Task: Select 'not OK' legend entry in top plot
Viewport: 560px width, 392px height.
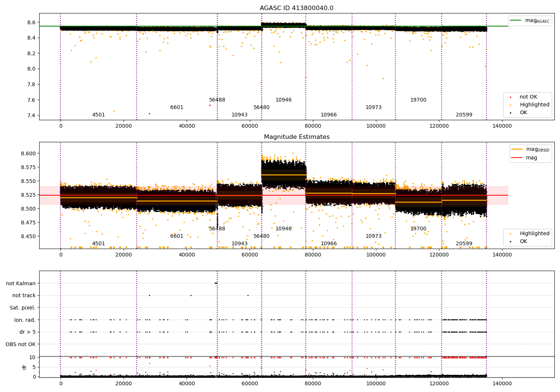Action: point(528,97)
